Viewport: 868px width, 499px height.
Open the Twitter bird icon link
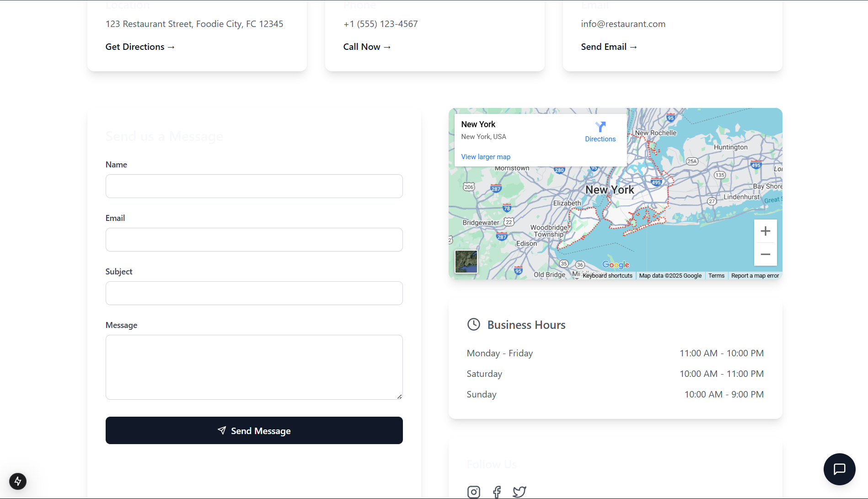coord(520,492)
